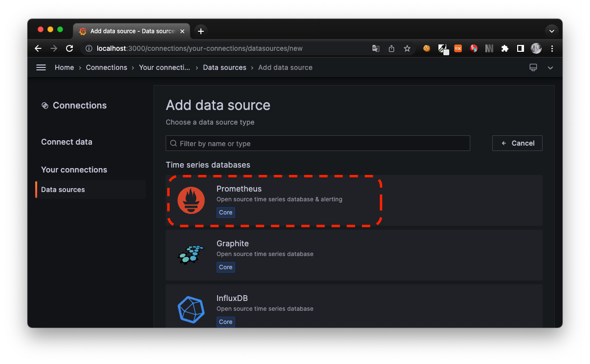Image resolution: width=590 pixels, height=364 pixels.
Task: Click the browser forward arrow
Action: click(54, 48)
